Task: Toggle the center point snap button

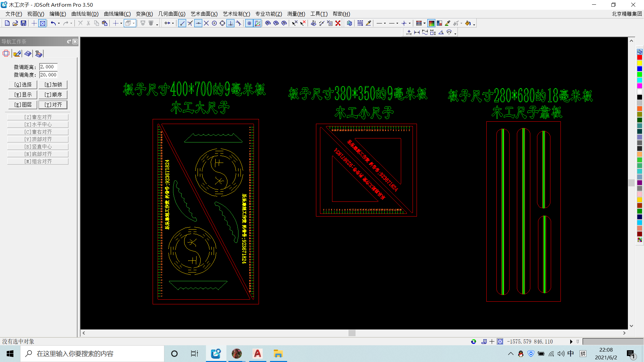Action: coord(214,23)
